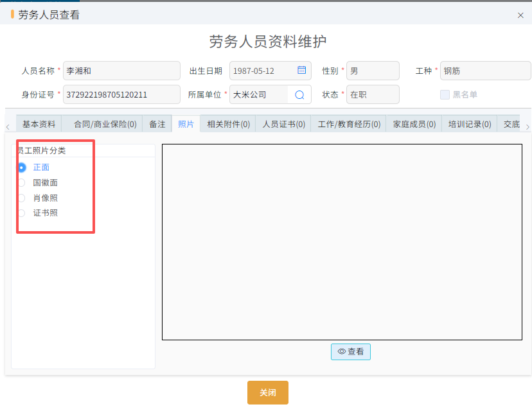Image resolution: width=532 pixels, height=409 pixels.
Task: Open the 备注 tab
Action: [x=157, y=124]
